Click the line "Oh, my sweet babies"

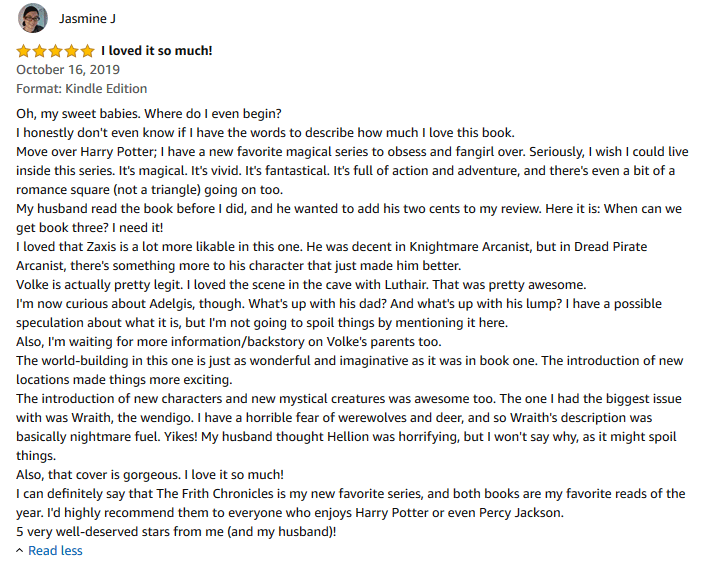(150, 113)
